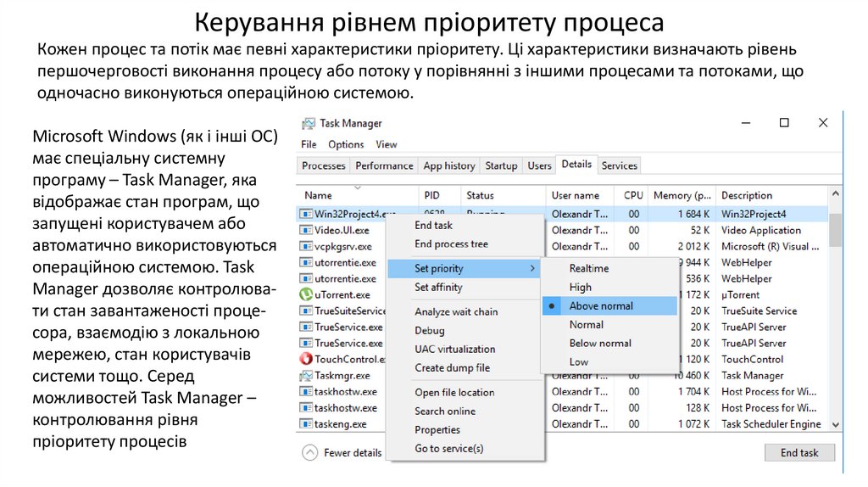Screen dimensions: 868x487
Task: Sort by User name column header
Action: [x=580, y=195]
